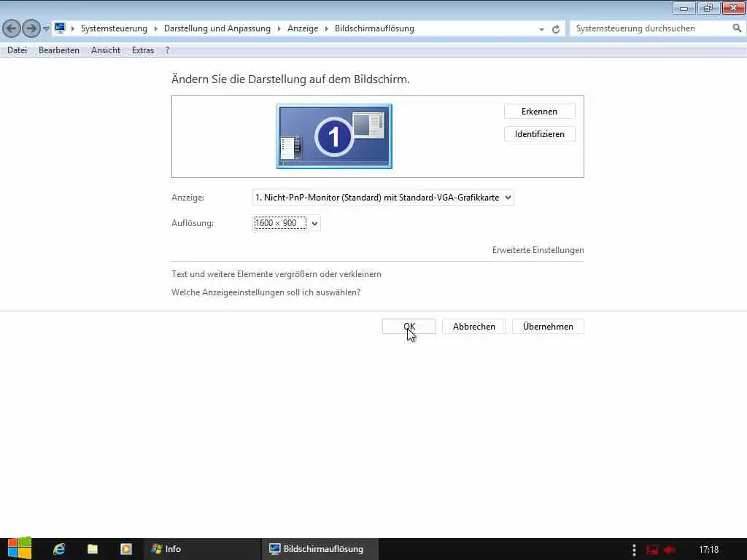
Task: Switch to Bildschirmauflösung taskbar window
Action: click(320, 549)
